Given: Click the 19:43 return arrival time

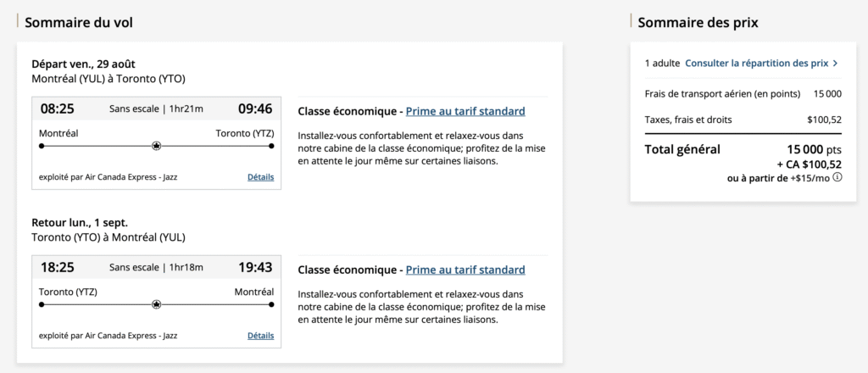Looking at the screenshot, I should [x=254, y=267].
